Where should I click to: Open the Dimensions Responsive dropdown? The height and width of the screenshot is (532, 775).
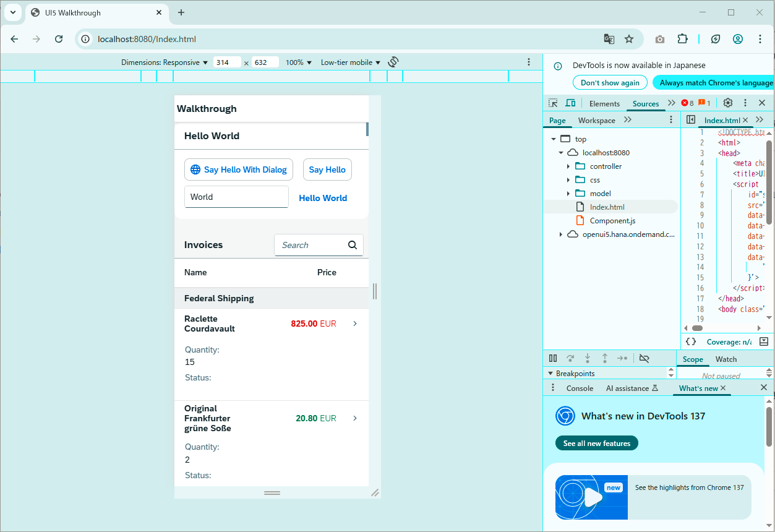point(165,62)
